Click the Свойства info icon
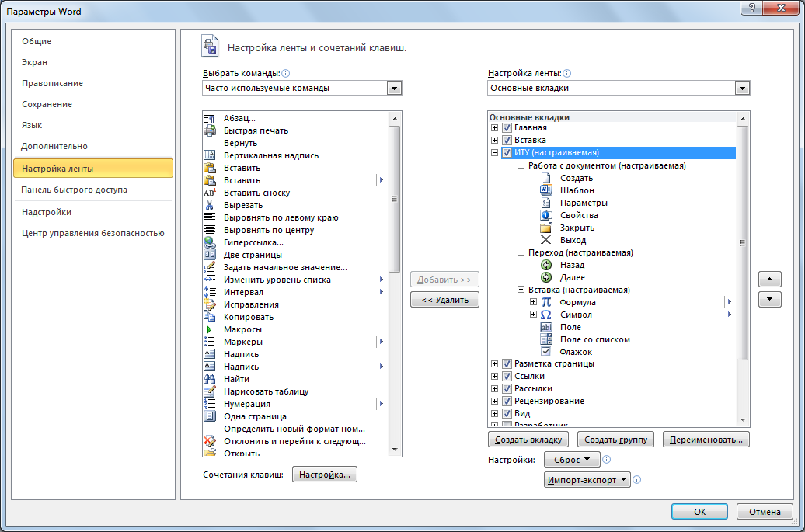Viewport: 805px width, 532px height. pyautogui.click(x=545, y=215)
